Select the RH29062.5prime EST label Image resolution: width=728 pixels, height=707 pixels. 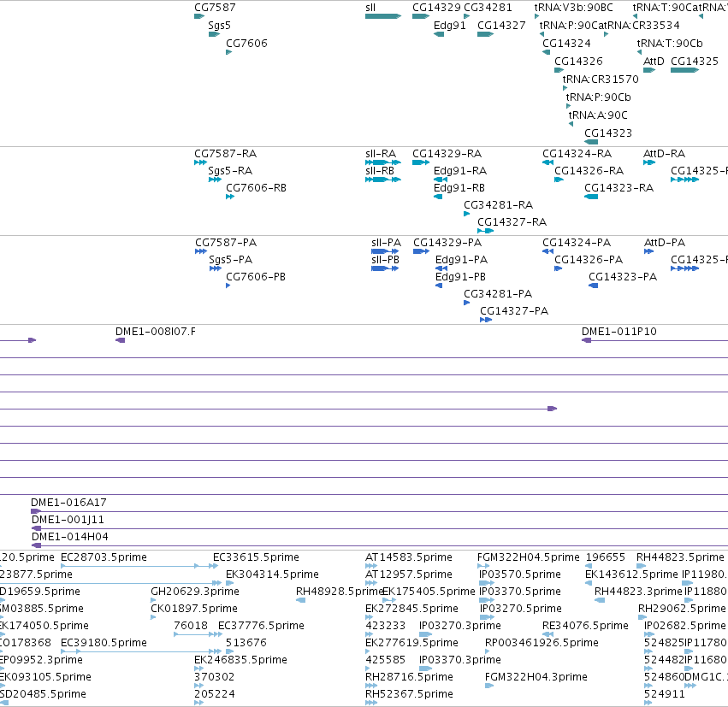682,609
